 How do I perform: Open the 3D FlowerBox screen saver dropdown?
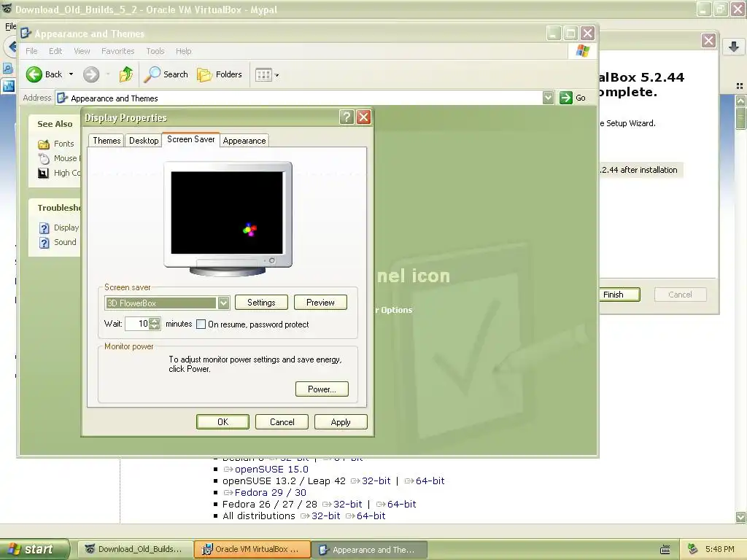[x=223, y=303]
